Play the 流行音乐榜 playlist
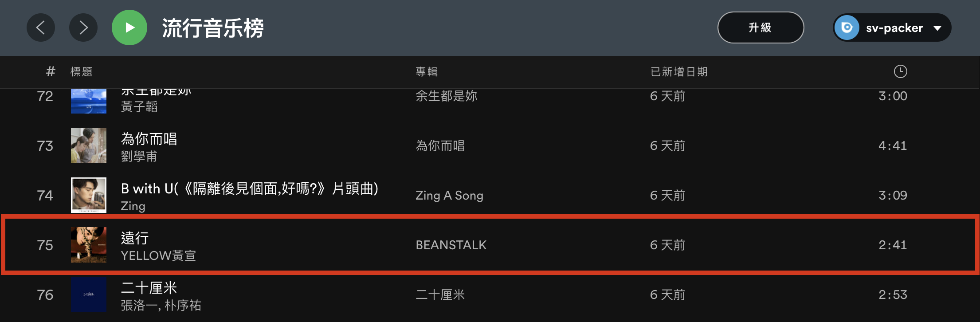 [129, 27]
